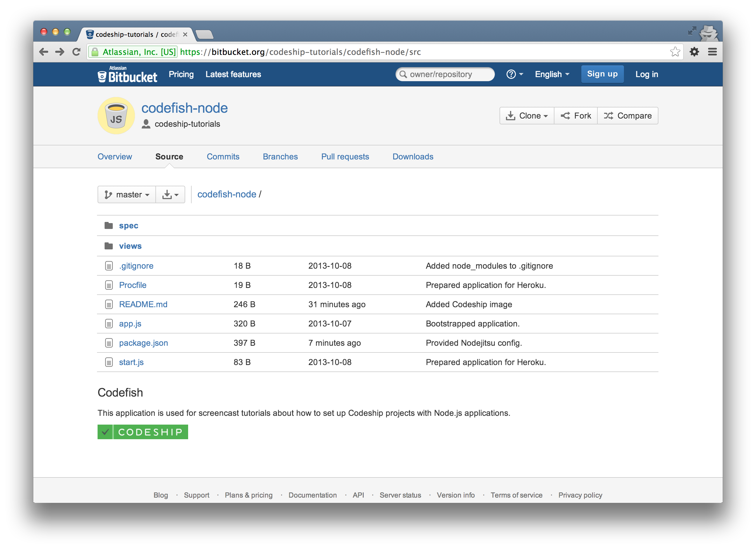Click the codefish-node JS bucket avatar
The height and width of the screenshot is (549, 756).
tap(116, 116)
